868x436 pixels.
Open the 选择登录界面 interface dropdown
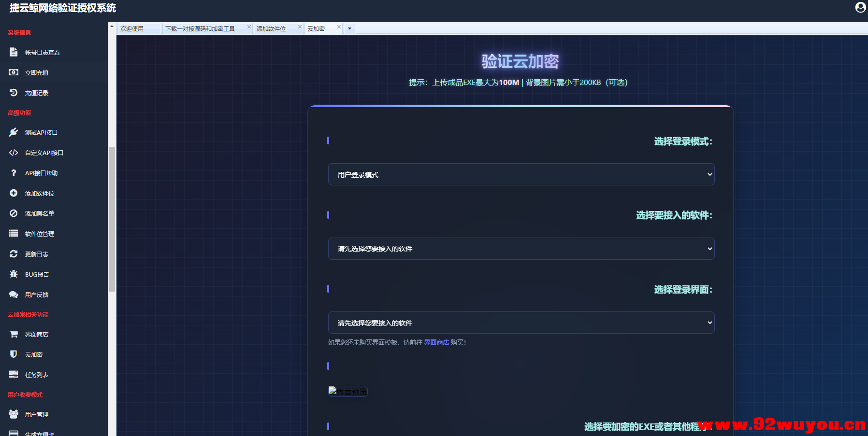(521, 322)
